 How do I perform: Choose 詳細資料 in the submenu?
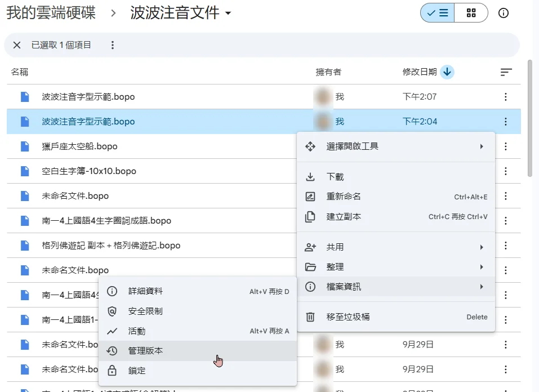tap(198, 291)
